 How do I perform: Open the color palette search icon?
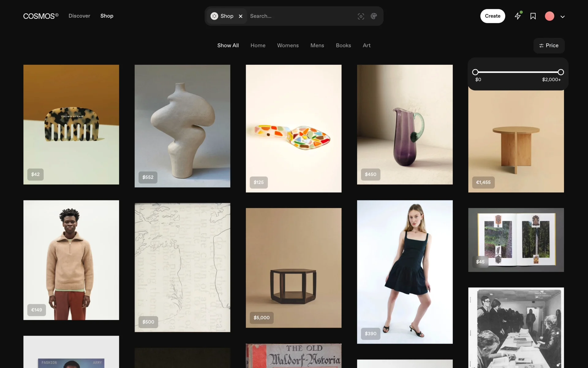coord(374,16)
